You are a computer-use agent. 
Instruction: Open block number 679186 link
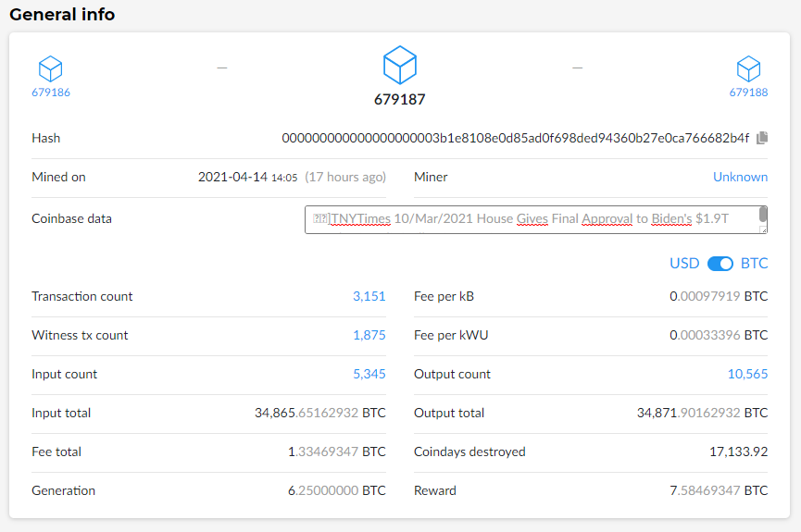pos(50,93)
